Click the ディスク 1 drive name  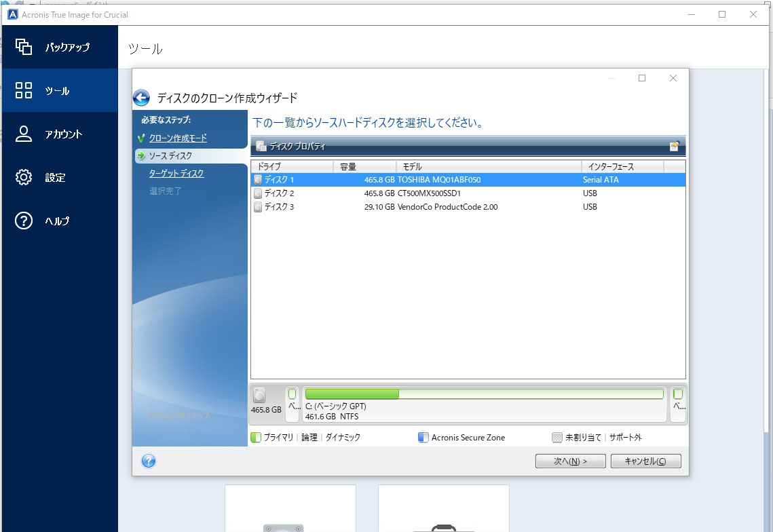coord(279,180)
